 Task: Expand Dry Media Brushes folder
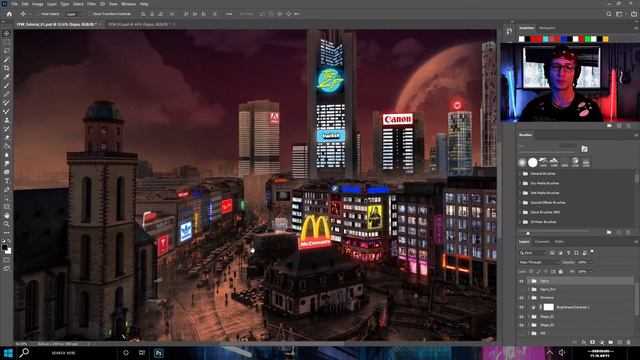(x=520, y=183)
